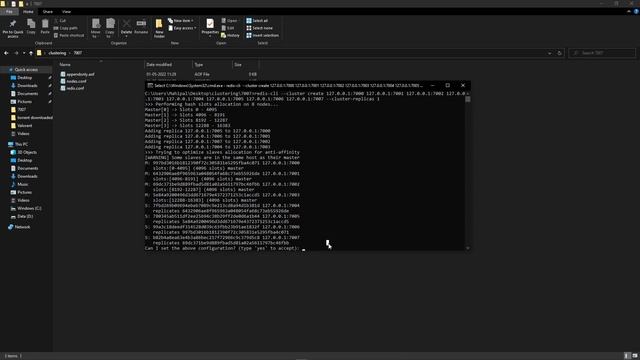This screenshot has width=640, height=360.
Task: Click the Properties button in the ribbon
Action: tap(210, 27)
